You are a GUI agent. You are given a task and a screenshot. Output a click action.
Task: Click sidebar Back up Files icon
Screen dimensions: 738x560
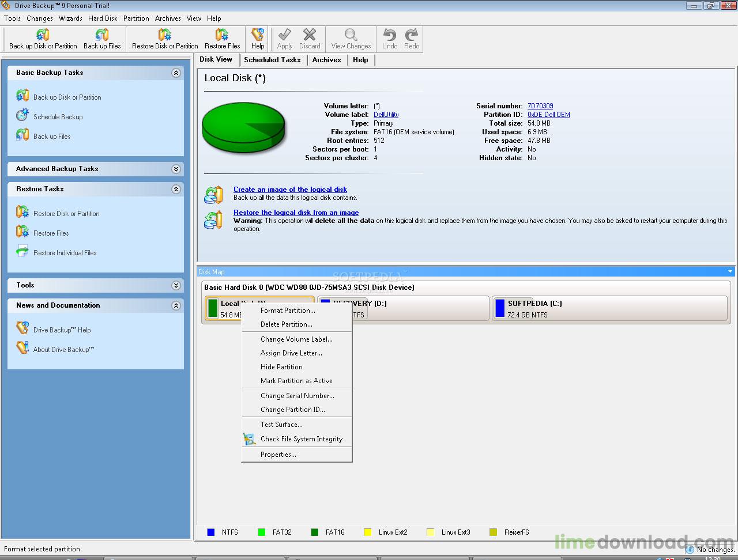pos(22,135)
